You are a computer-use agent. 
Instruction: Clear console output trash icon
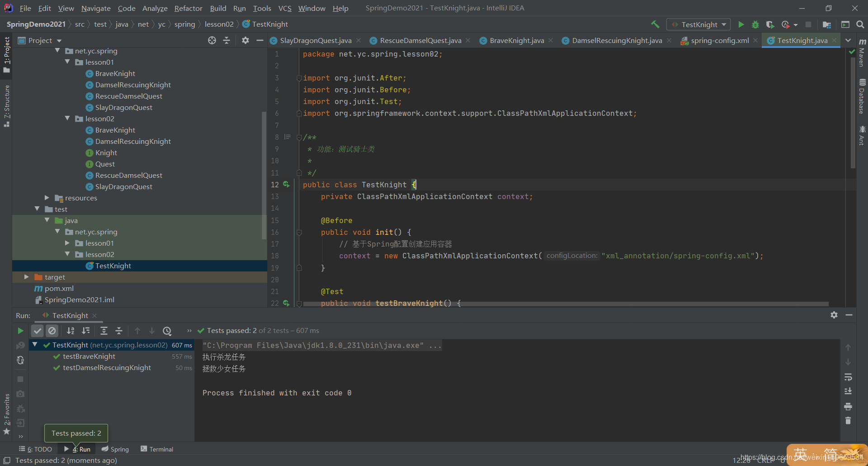tap(848, 421)
